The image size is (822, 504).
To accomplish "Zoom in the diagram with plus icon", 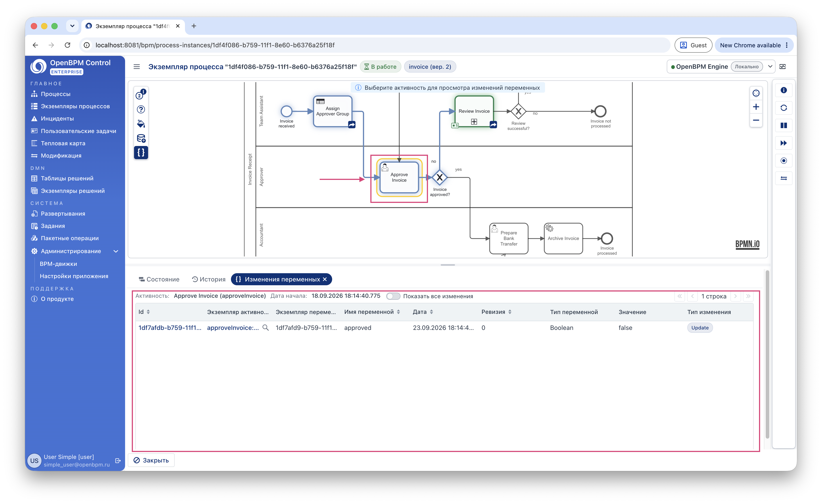I will (x=756, y=107).
